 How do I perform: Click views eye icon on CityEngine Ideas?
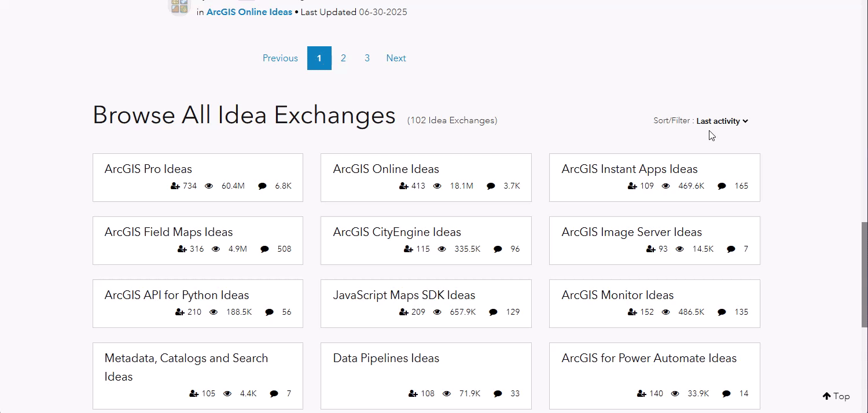(442, 249)
